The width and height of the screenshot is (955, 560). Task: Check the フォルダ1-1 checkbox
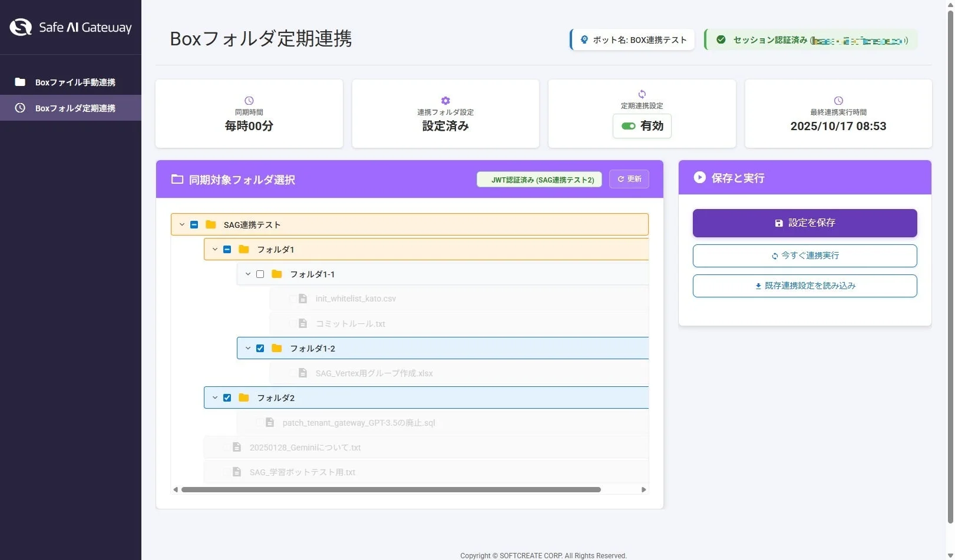260,274
